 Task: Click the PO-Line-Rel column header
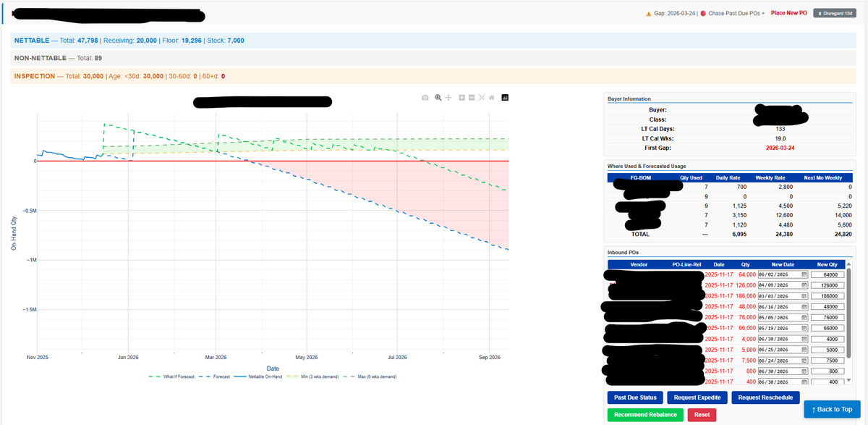[686, 265]
